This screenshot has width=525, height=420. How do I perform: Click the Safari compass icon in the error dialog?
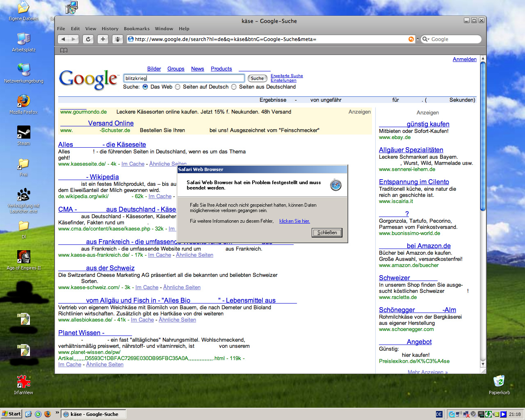[x=336, y=185]
